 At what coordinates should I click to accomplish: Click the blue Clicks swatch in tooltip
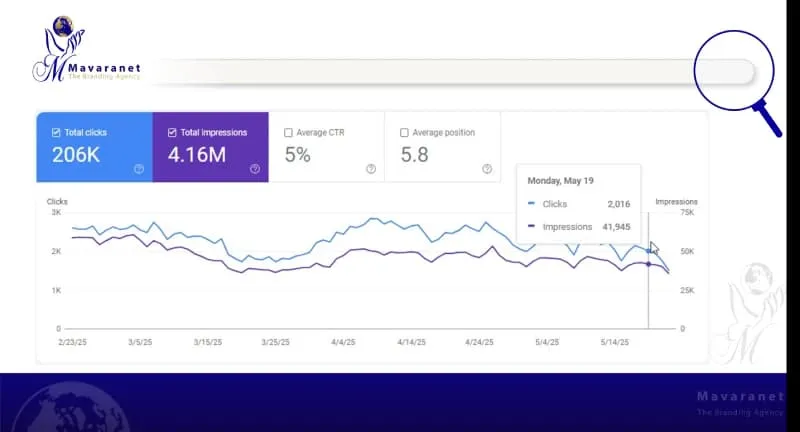[x=531, y=204]
